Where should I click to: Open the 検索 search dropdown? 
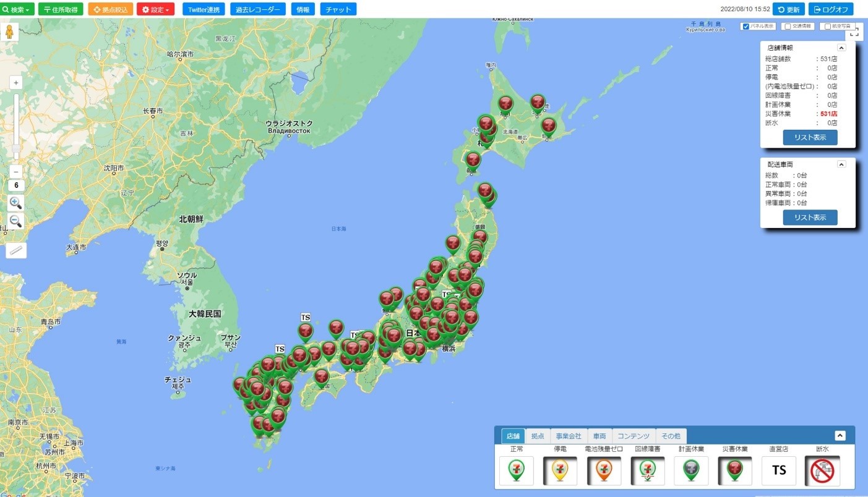18,9
